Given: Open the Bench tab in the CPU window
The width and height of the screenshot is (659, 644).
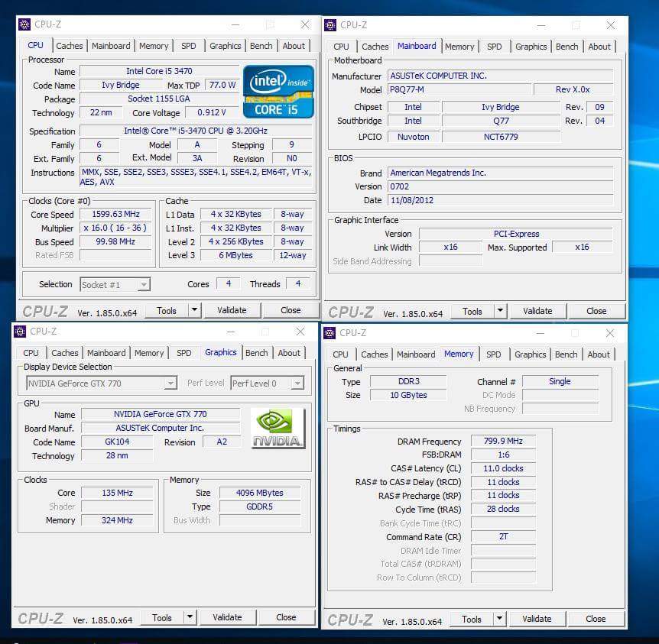Looking at the screenshot, I should pyautogui.click(x=261, y=46).
